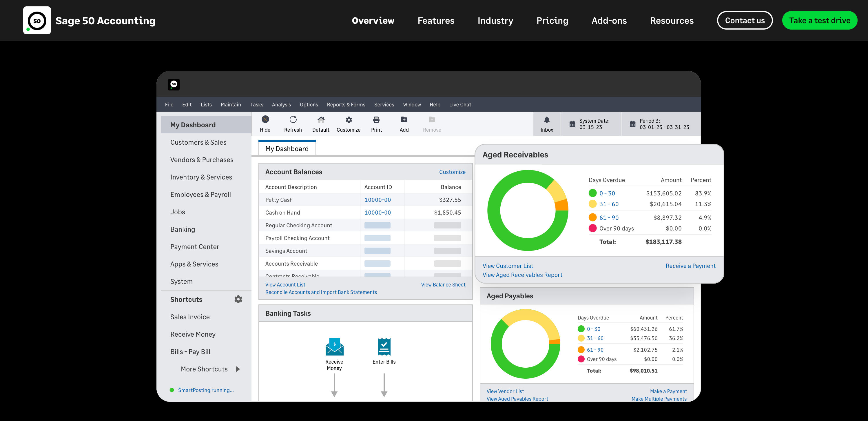Viewport: 868px width, 421px height.
Task: Open the Lists menu
Action: click(206, 105)
